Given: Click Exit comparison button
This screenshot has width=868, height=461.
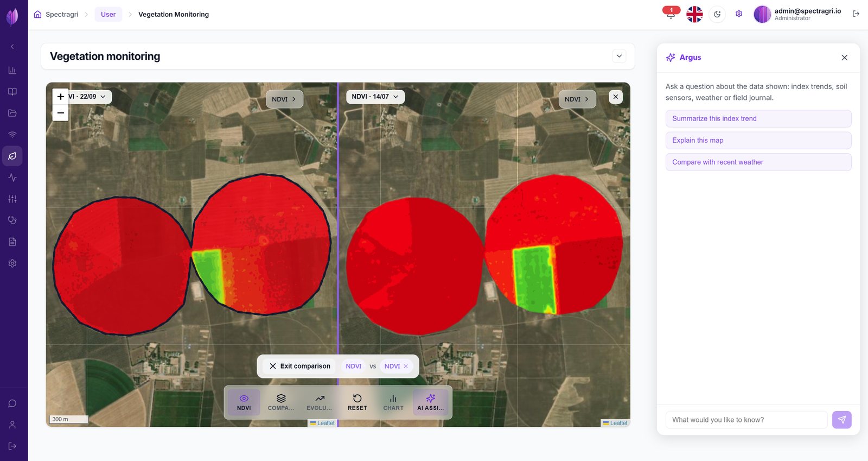Looking at the screenshot, I should click(x=299, y=367).
